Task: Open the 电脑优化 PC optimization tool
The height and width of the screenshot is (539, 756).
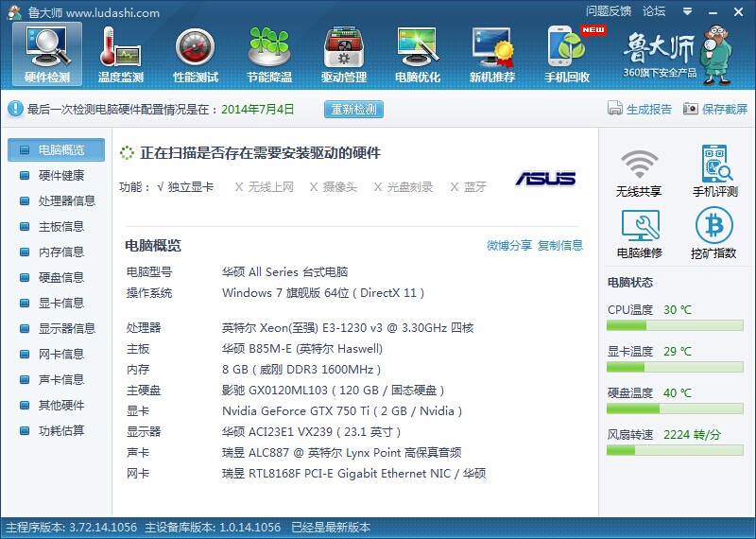Action: 418,54
